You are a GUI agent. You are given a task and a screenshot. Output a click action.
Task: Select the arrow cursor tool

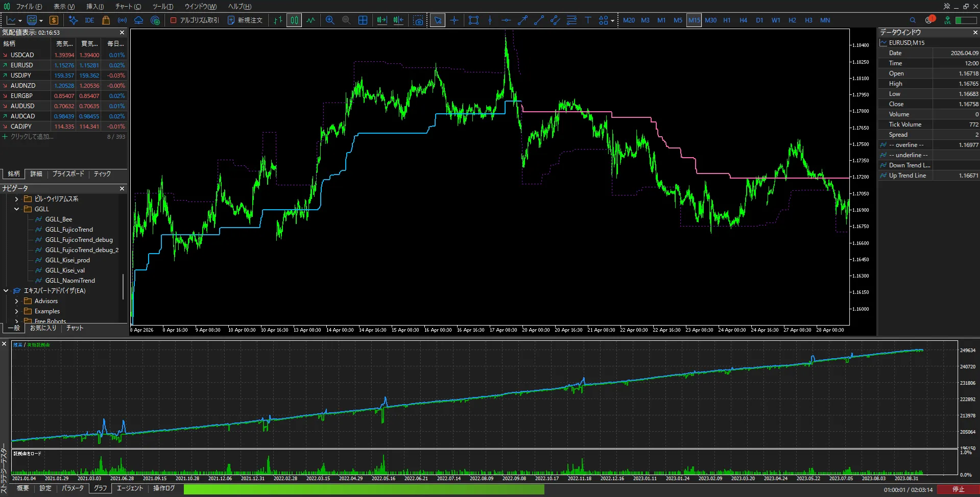(438, 20)
